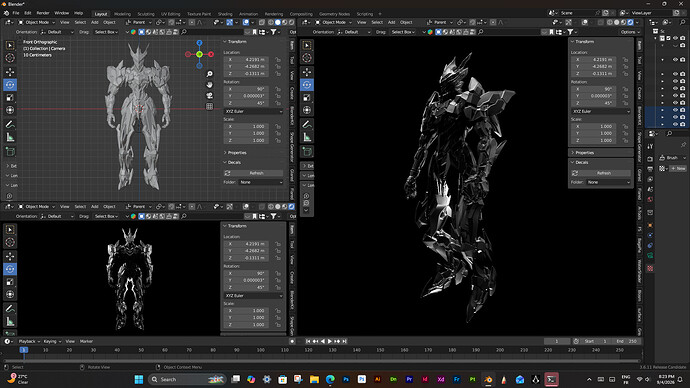Toggle exclude checkbox of first outliner collection
Viewport: 690px width, 388px height.
668,38
